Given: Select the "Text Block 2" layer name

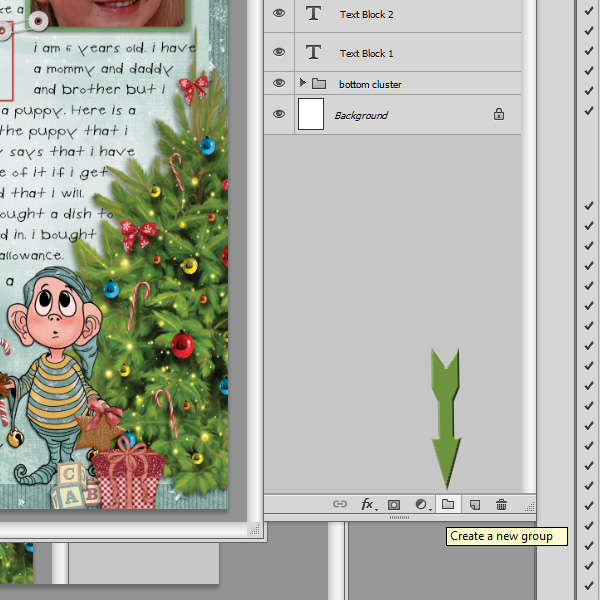Looking at the screenshot, I should pyautogui.click(x=366, y=15).
